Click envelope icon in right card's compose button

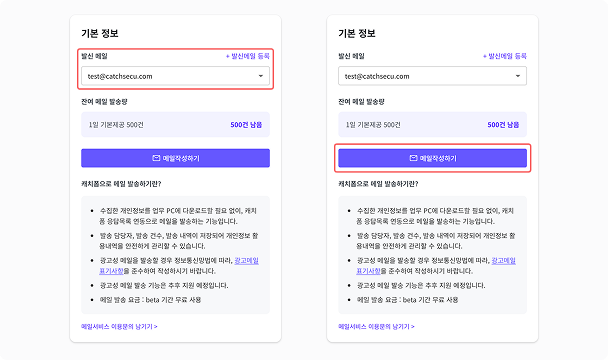pyautogui.click(x=413, y=158)
